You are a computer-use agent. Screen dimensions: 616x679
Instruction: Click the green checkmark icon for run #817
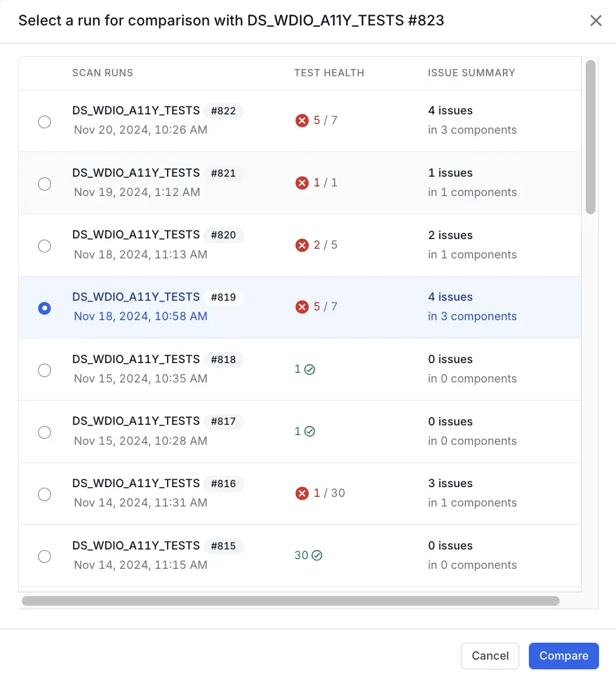click(310, 431)
